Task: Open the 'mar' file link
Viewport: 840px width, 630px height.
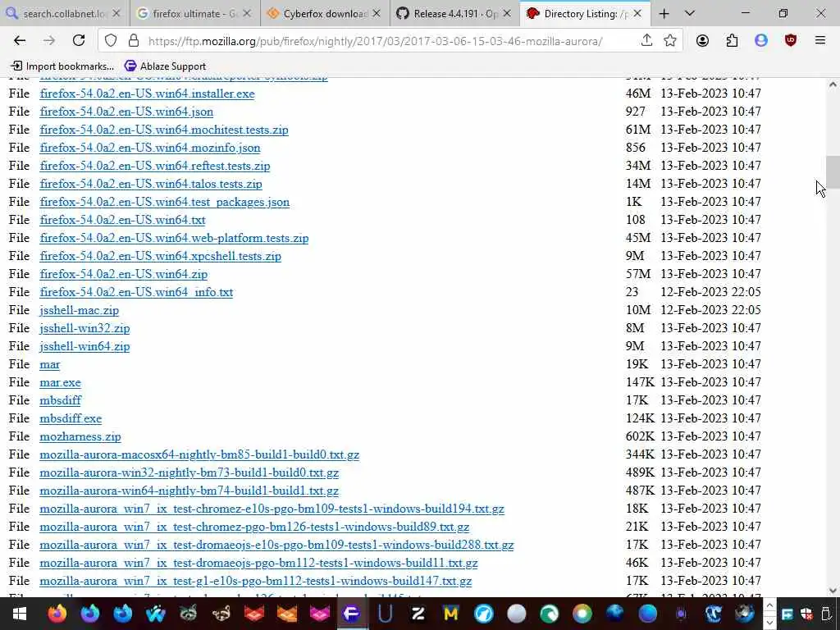Action: (50, 364)
